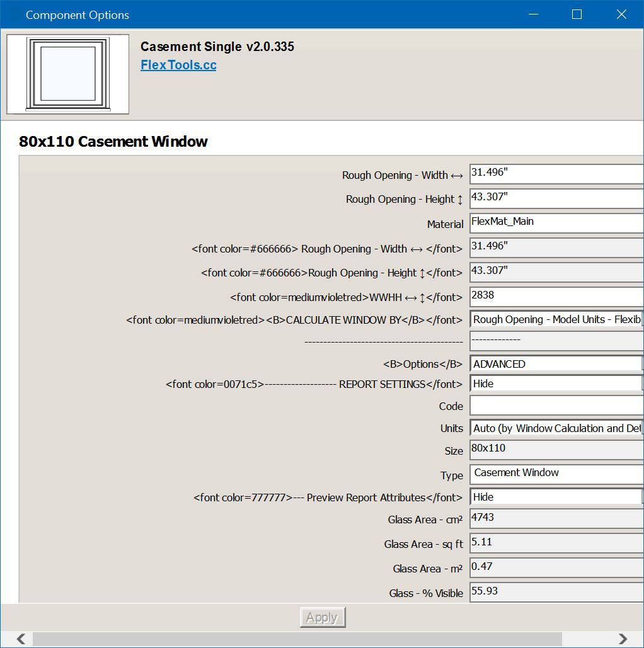Image resolution: width=644 pixels, height=648 pixels.
Task: Click the Rough Opening Height input field
Action: point(556,198)
